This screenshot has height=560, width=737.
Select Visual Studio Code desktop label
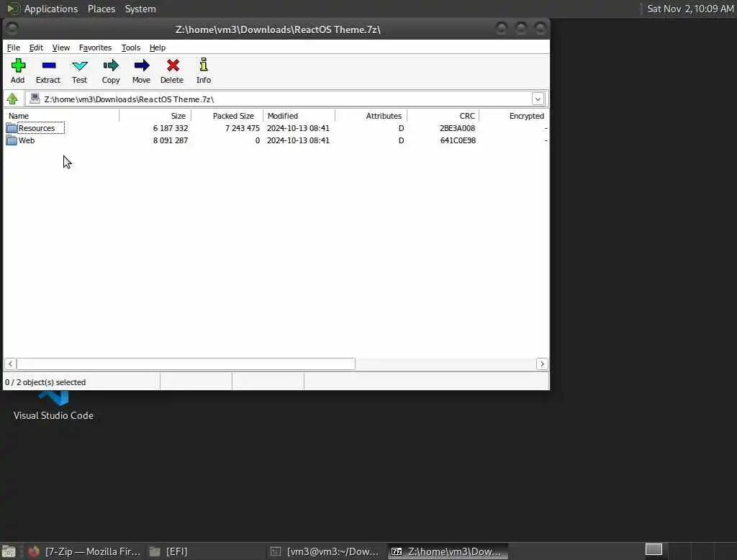[53, 415]
